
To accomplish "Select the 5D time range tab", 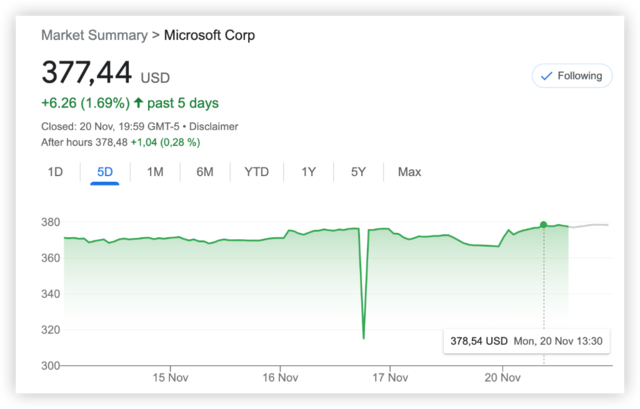I will (105, 172).
